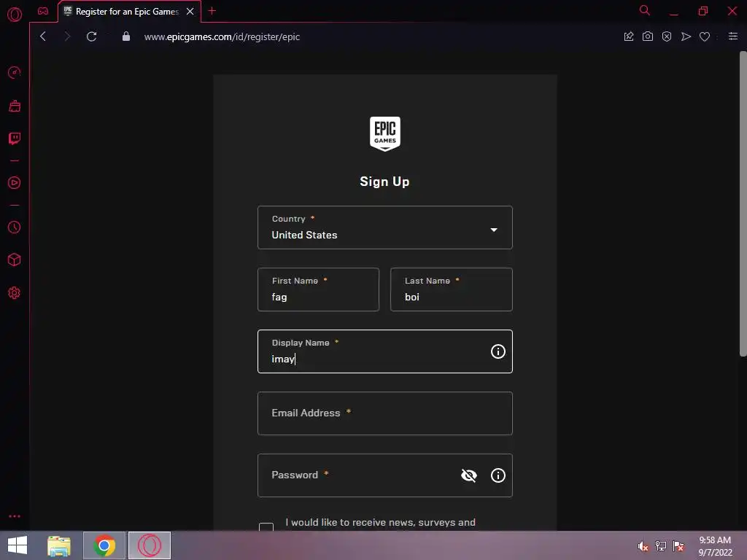Screen dimensions: 747x560
Task: Click the address bar URL
Action: tap(222, 36)
